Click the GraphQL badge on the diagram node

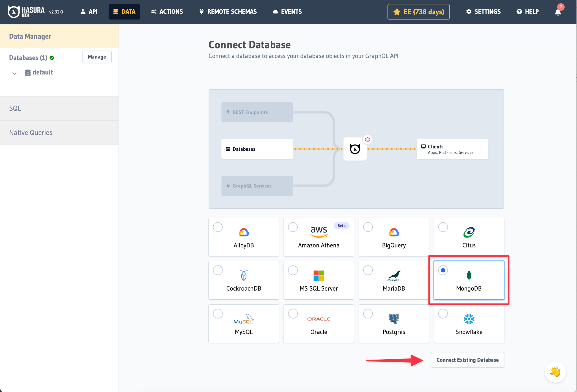[367, 140]
